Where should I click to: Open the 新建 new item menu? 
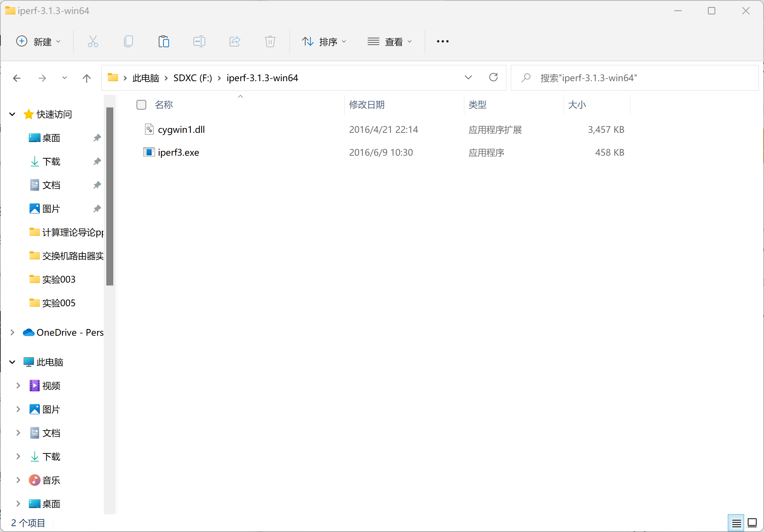pos(38,41)
